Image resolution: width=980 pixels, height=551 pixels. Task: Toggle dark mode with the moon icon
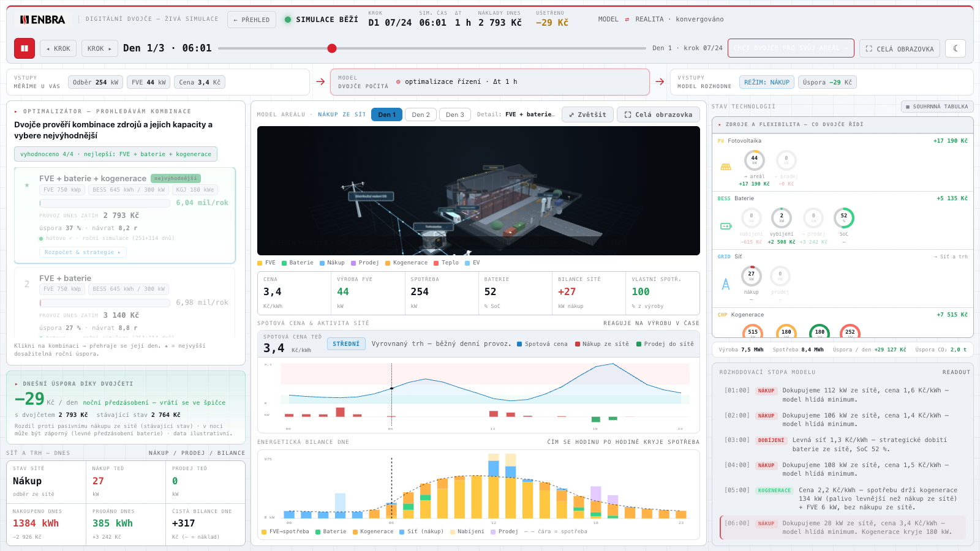(956, 48)
